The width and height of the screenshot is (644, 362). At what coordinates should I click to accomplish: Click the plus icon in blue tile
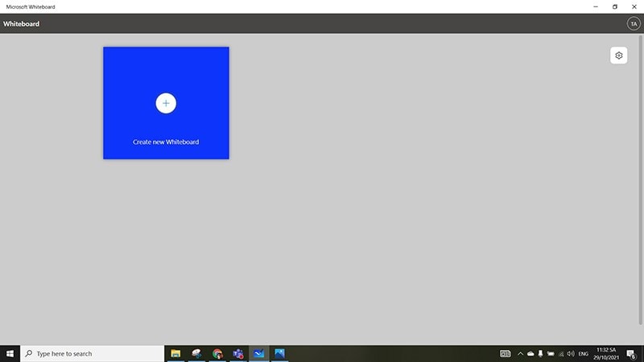[166, 103]
